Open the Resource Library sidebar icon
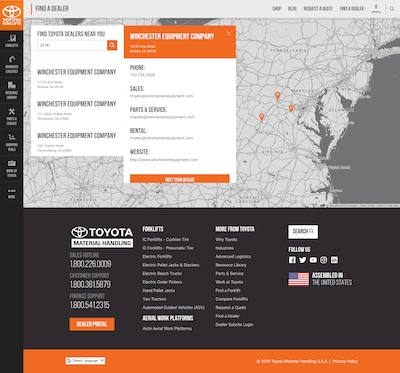 (x=11, y=90)
